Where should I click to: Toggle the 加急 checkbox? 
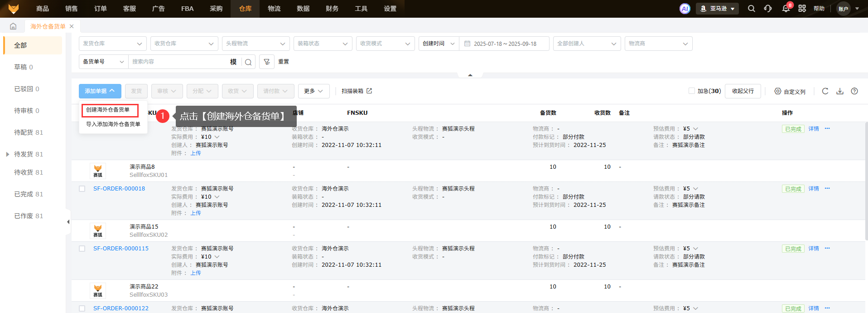click(691, 91)
